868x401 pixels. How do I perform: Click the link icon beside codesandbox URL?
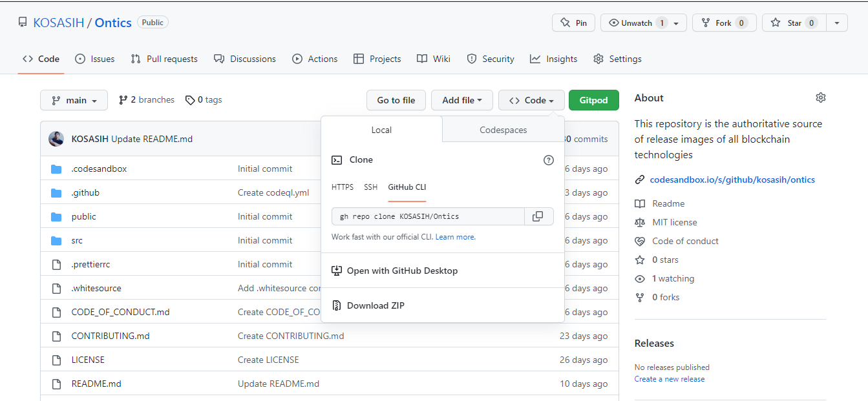point(640,180)
